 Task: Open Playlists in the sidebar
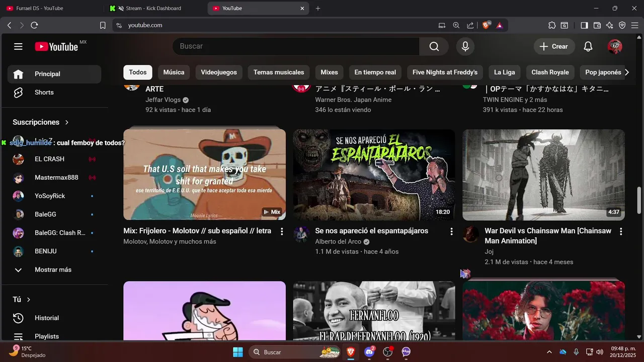click(x=54, y=336)
